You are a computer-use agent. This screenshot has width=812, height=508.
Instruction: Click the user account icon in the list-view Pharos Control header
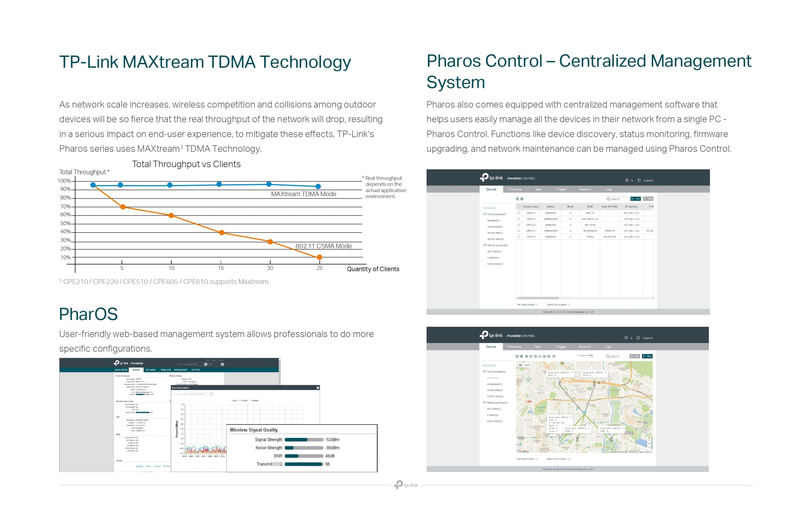tap(627, 180)
